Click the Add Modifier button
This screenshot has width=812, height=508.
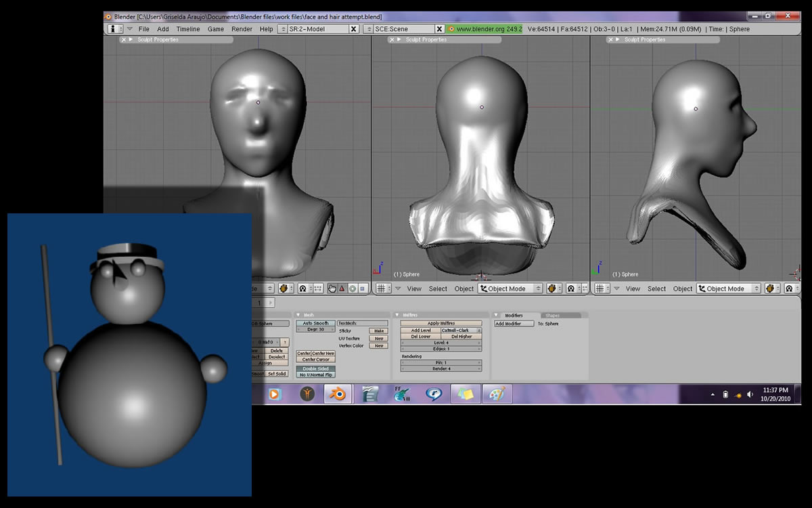click(514, 324)
